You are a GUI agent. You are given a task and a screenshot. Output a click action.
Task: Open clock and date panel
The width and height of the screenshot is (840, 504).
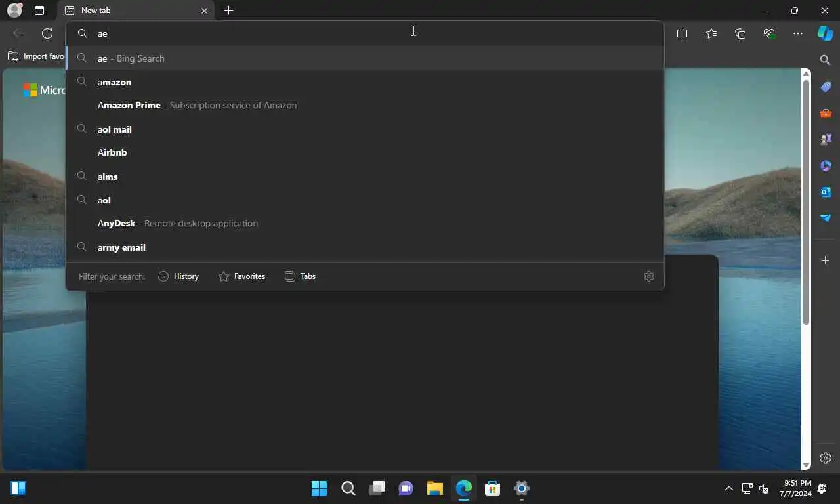[795, 488]
